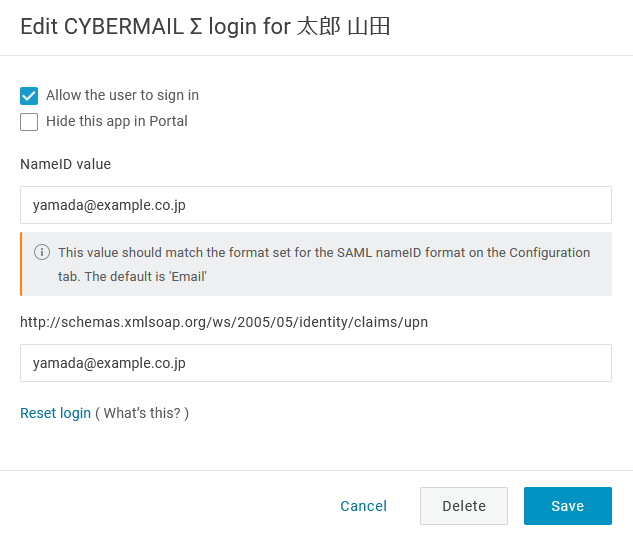Delete this CYBERMAIL login
Screen dimensions: 633x538
tap(464, 506)
